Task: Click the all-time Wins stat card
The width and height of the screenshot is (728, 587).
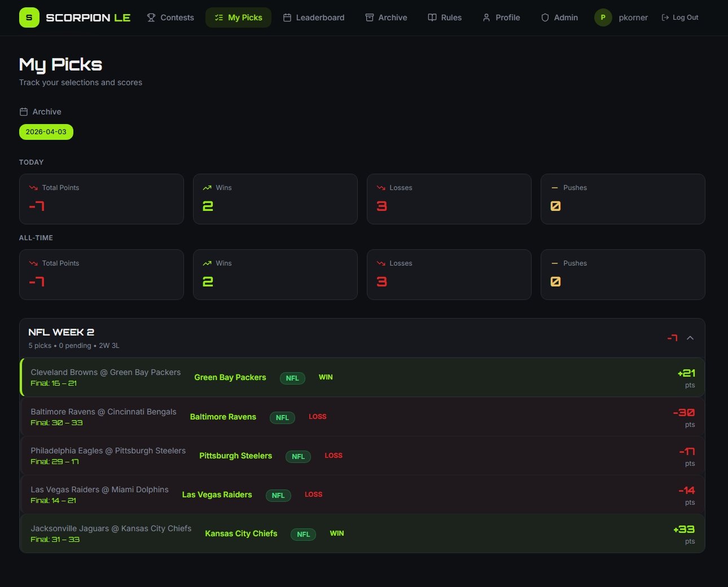Action: pyautogui.click(x=275, y=275)
